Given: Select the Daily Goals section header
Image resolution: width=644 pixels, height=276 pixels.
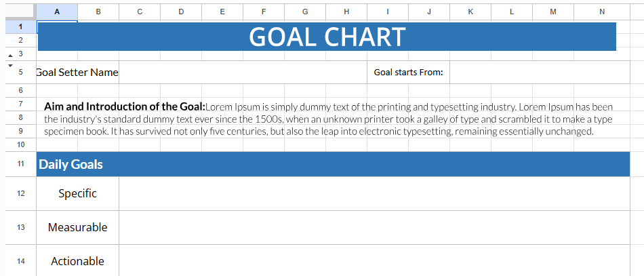Looking at the screenshot, I should [x=332, y=164].
